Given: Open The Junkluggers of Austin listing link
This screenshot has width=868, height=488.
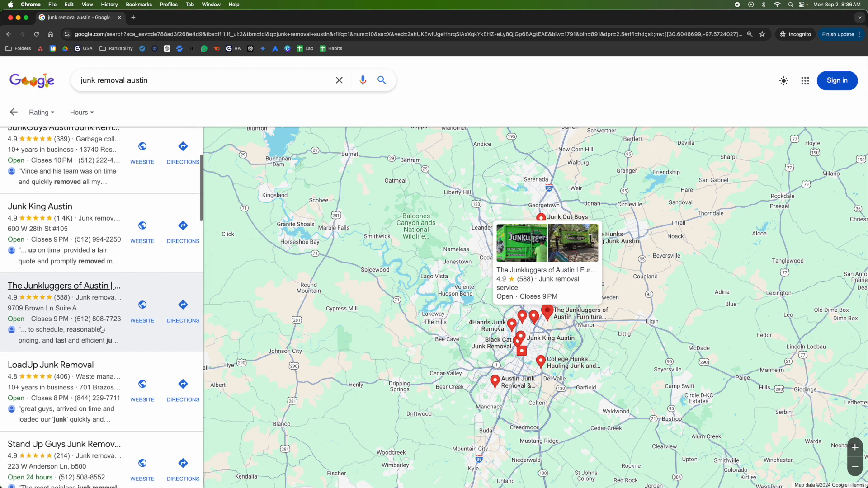Looking at the screenshot, I should point(63,286).
